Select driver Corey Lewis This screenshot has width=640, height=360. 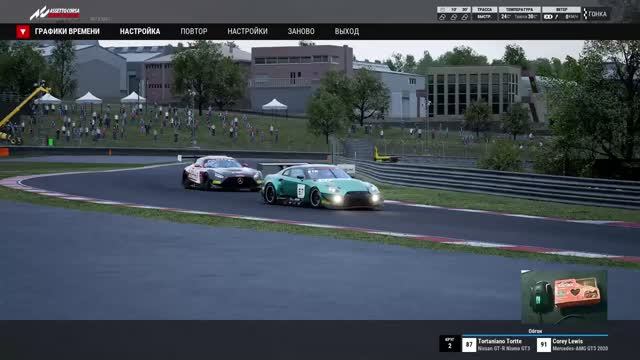coord(568,341)
